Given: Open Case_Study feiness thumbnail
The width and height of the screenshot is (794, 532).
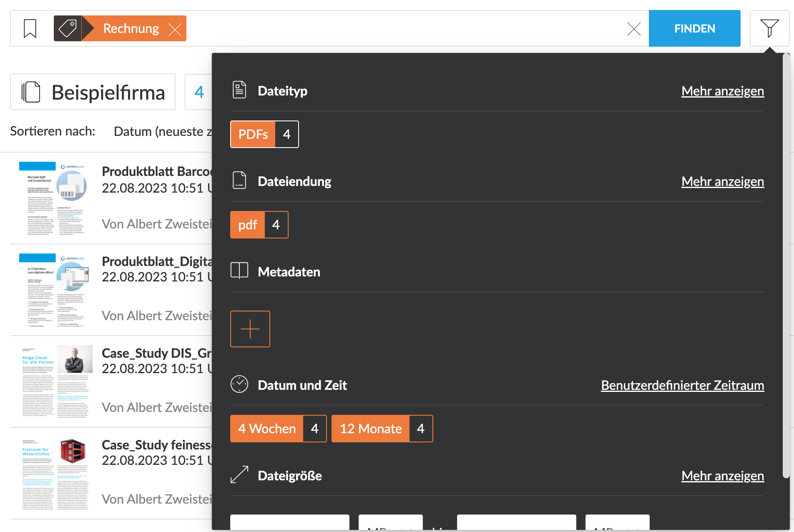Looking at the screenshot, I should pos(57,474).
